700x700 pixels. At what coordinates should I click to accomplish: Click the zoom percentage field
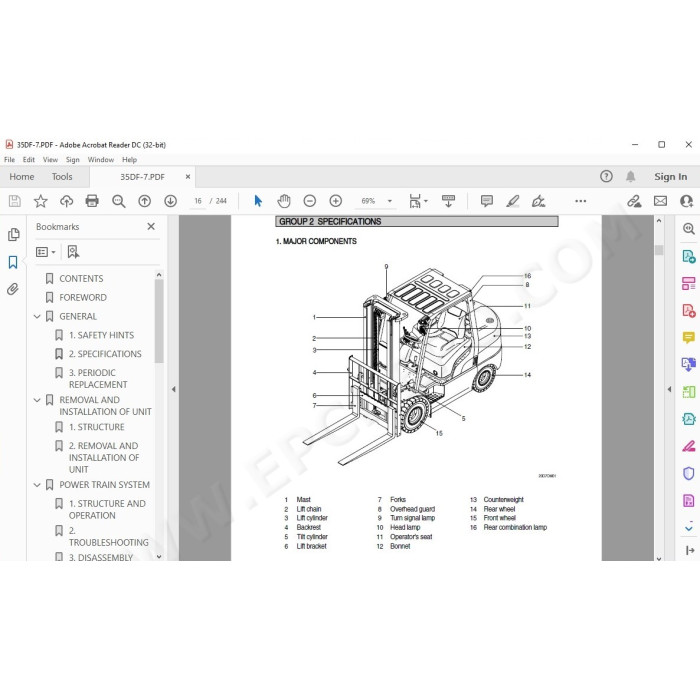(x=368, y=201)
